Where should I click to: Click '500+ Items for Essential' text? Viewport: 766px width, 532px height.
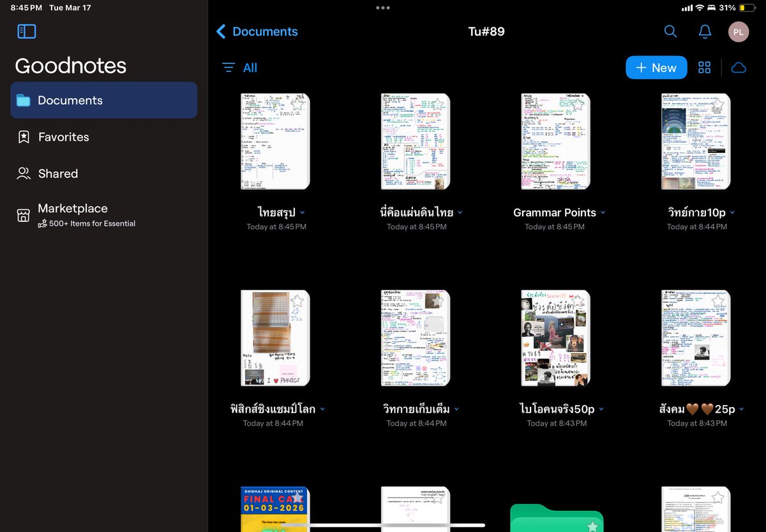point(92,223)
